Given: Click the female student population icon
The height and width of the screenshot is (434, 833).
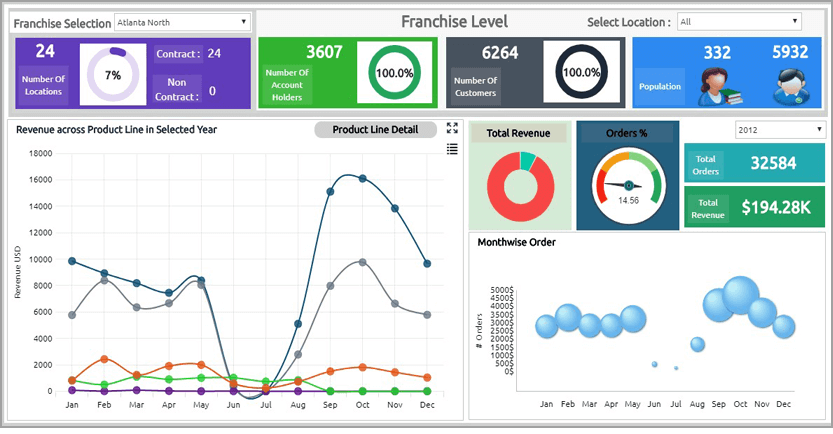Looking at the screenshot, I should [718, 87].
